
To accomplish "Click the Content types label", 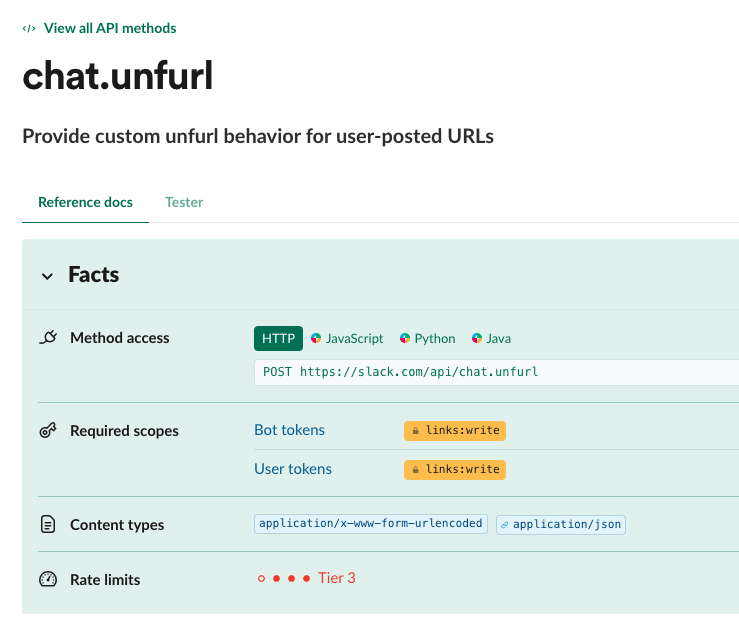I will point(117,525).
